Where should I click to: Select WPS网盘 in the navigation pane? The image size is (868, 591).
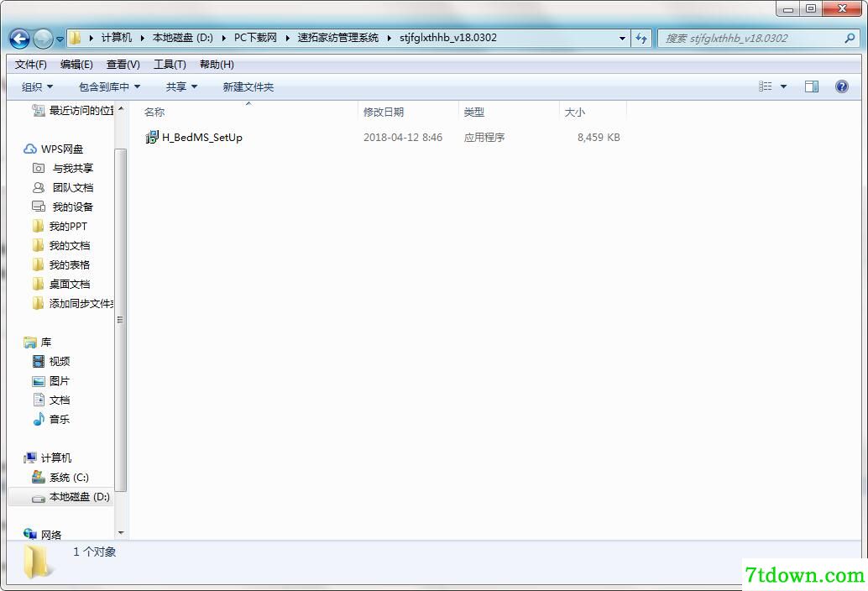tap(53, 149)
